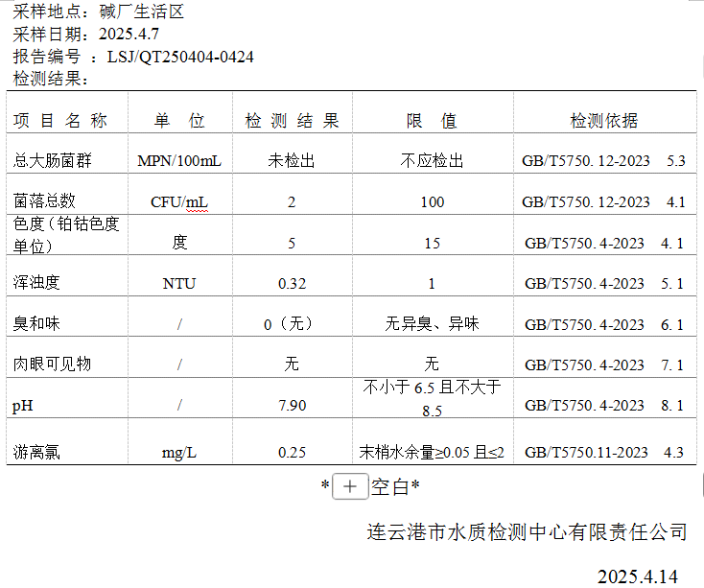The width and height of the screenshot is (704, 588).
Task: Select the 浑浊度 result value 0.32
Action: click(292, 284)
